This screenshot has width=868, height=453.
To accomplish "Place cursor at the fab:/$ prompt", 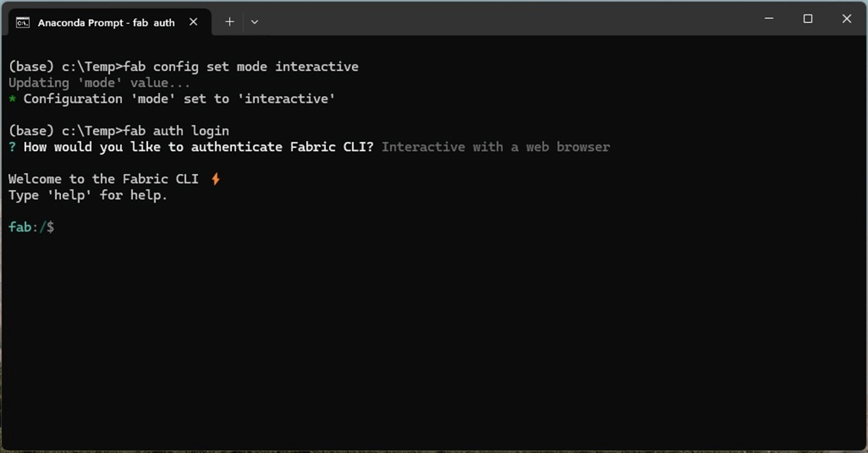I will coord(61,227).
